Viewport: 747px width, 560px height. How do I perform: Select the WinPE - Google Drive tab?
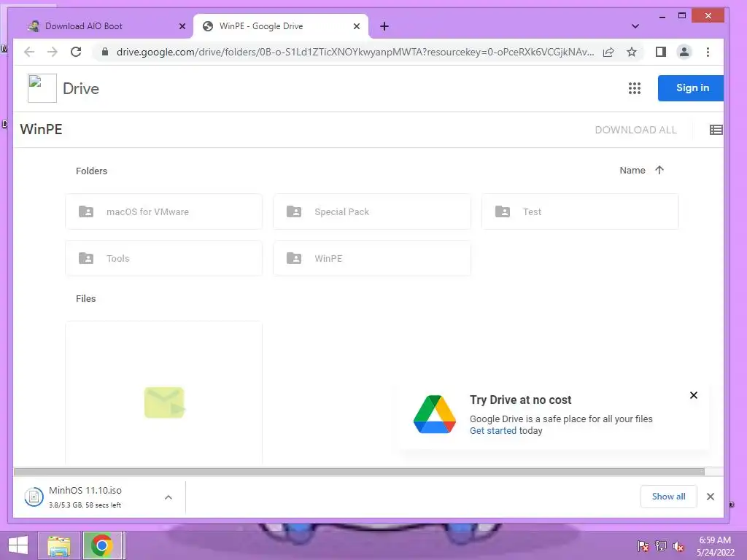281,26
